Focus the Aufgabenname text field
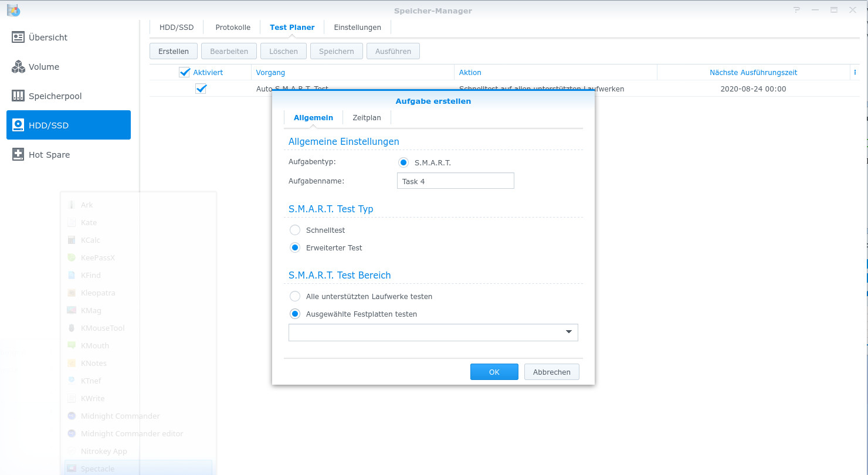The height and width of the screenshot is (475, 868). click(x=456, y=181)
